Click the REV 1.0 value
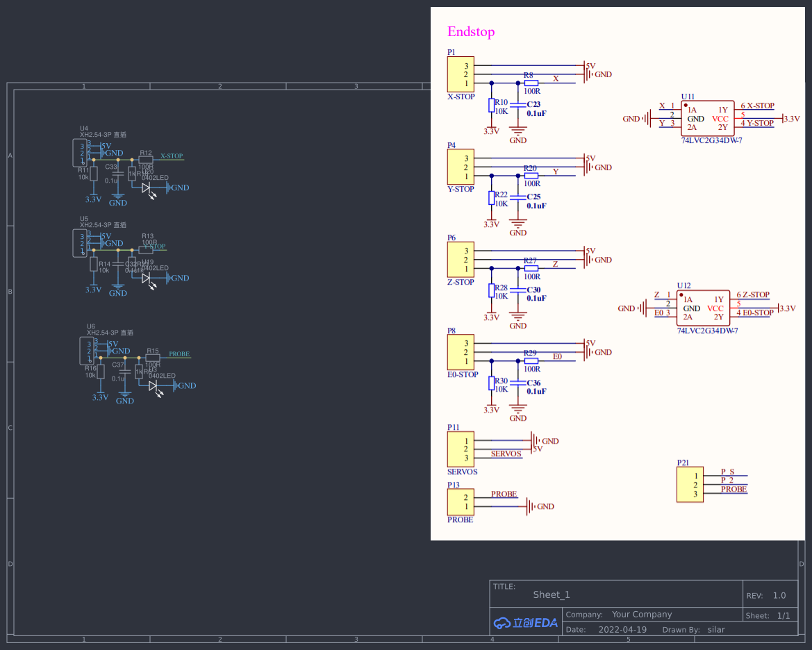Image resolution: width=812 pixels, height=650 pixels. [x=779, y=596]
